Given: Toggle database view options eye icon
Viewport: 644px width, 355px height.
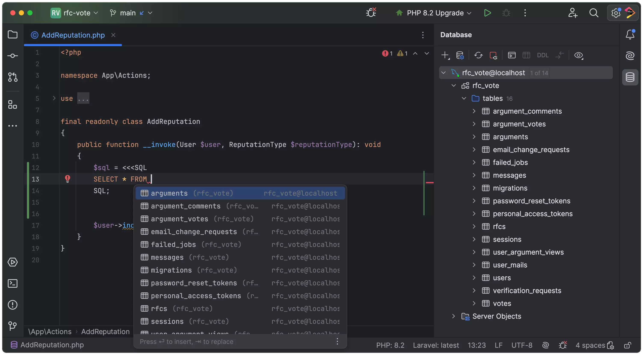Looking at the screenshot, I should [x=579, y=55].
